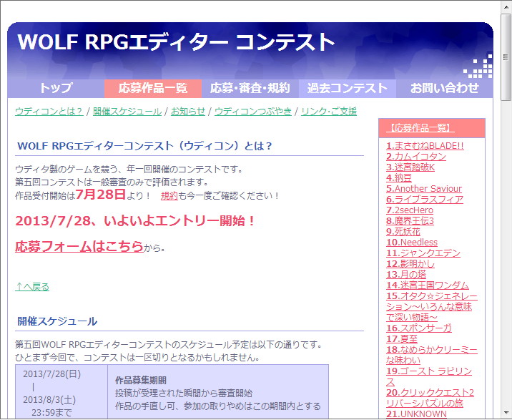
Task: Open entry 4.納豆
Action: [399, 178]
